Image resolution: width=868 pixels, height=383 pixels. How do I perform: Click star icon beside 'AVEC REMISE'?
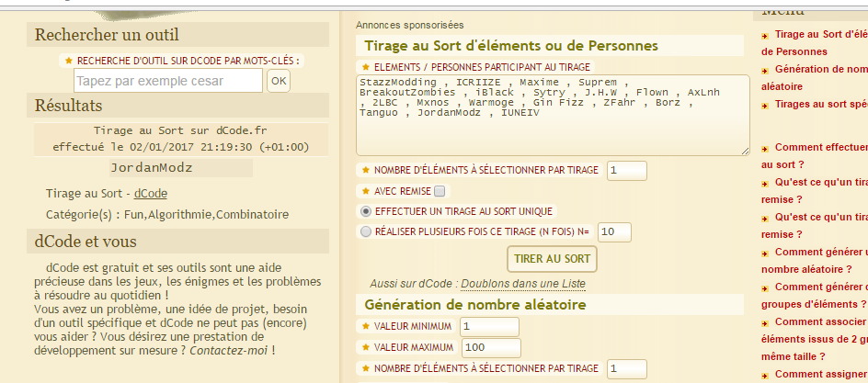click(365, 191)
